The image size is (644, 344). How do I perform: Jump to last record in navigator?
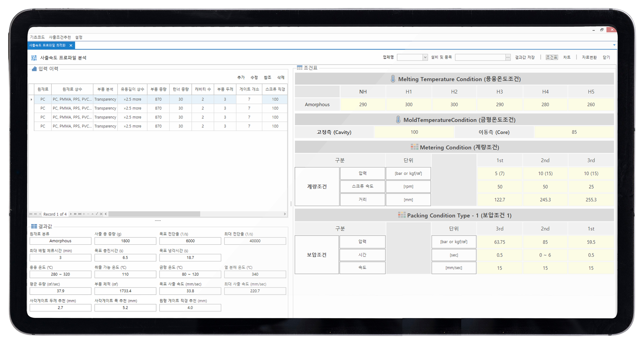[80, 214]
